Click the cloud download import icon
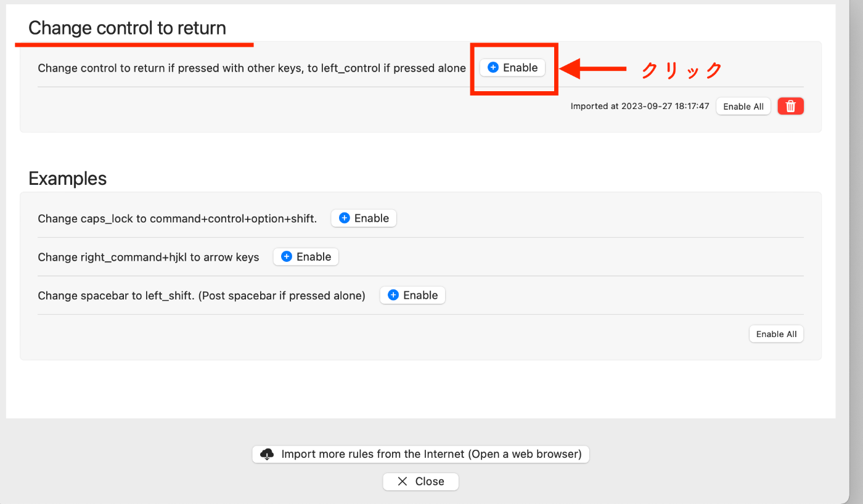863x504 pixels. point(267,454)
